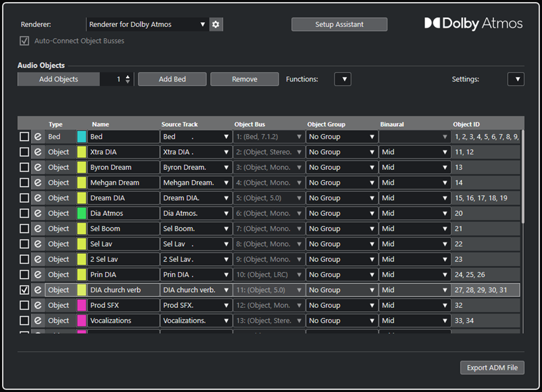Open Source Track dropdown for Dream DIA
542x392 pixels.
[x=196, y=198]
